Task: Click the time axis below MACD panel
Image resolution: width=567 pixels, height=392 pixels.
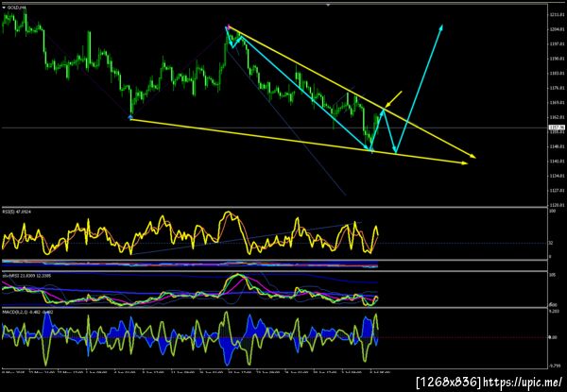Action: (x=196, y=371)
